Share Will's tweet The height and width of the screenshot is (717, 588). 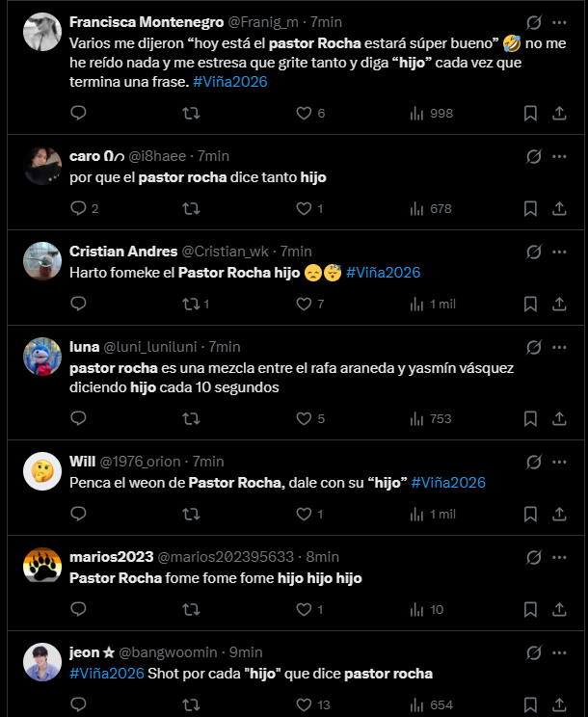(559, 515)
